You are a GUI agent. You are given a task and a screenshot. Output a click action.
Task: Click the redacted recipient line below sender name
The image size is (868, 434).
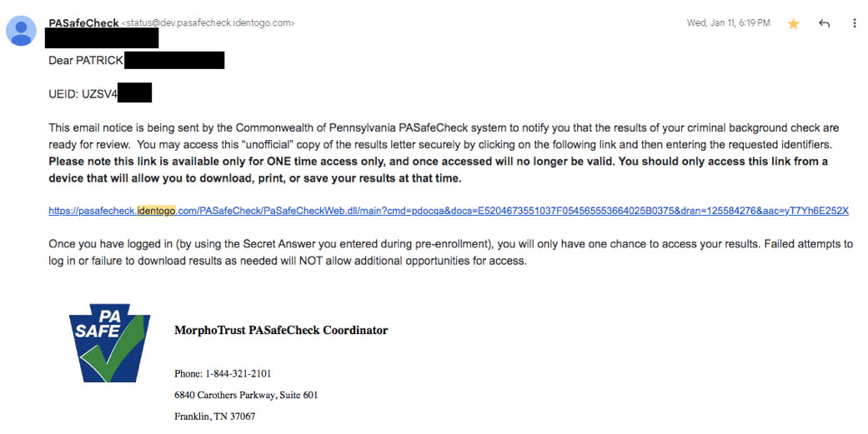tap(102, 37)
